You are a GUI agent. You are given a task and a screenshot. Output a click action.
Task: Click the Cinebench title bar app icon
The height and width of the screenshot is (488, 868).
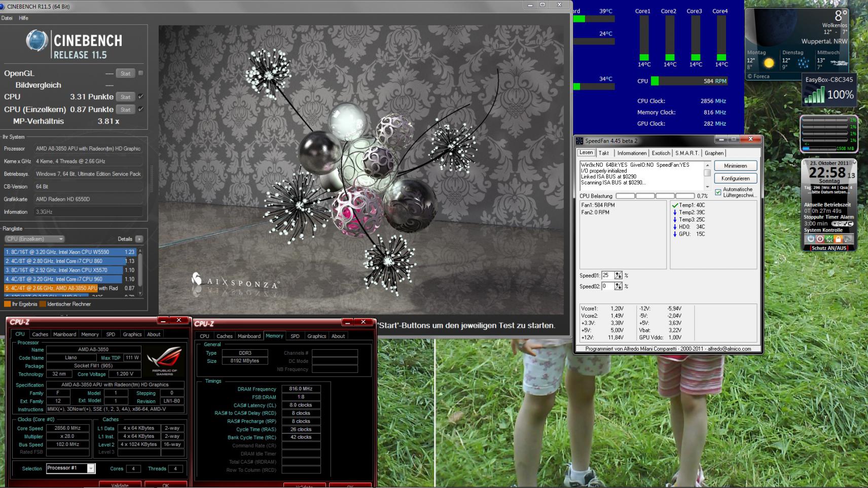pos(3,7)
